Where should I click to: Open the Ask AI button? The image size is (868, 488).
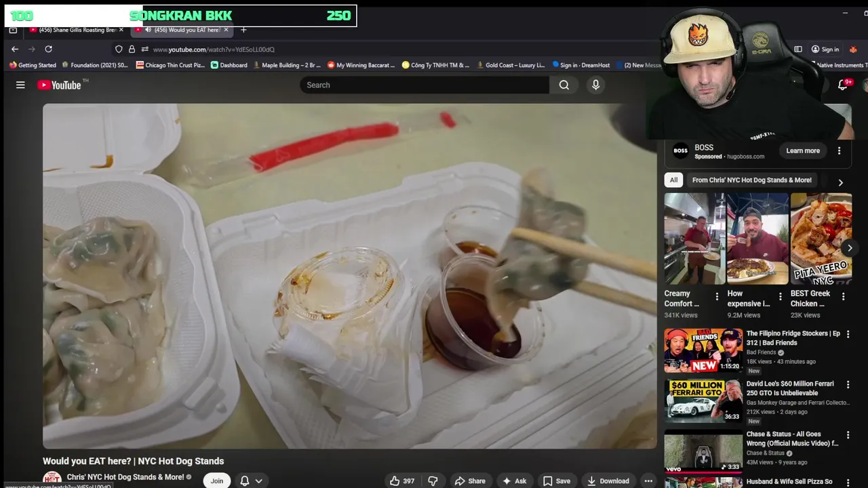coord(515,481)
